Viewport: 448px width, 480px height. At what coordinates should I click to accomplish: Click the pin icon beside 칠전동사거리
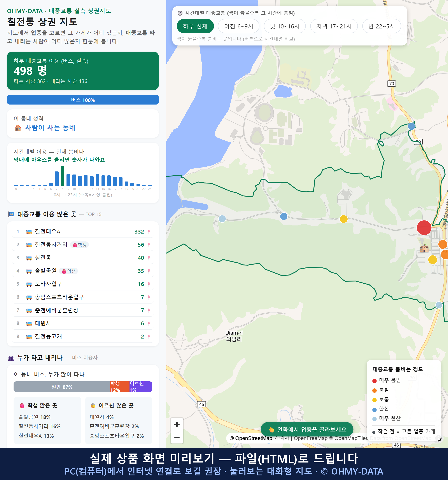click(149, 245)
